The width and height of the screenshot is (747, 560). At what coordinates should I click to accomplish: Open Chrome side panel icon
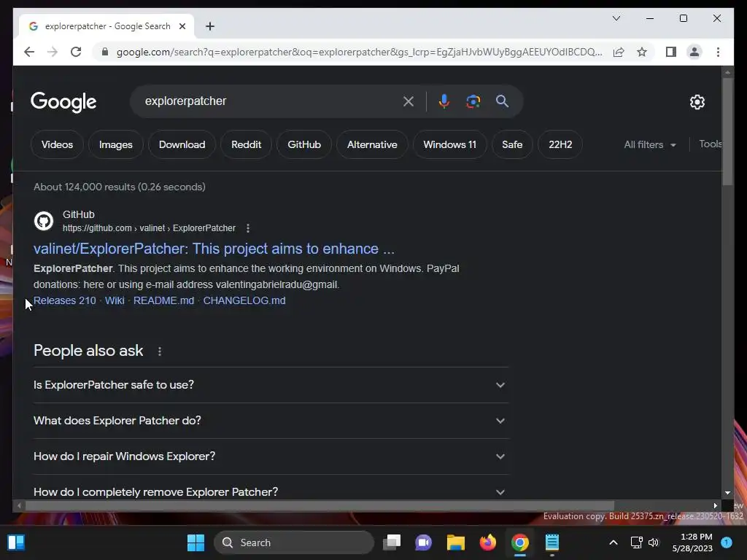(671, 52)
